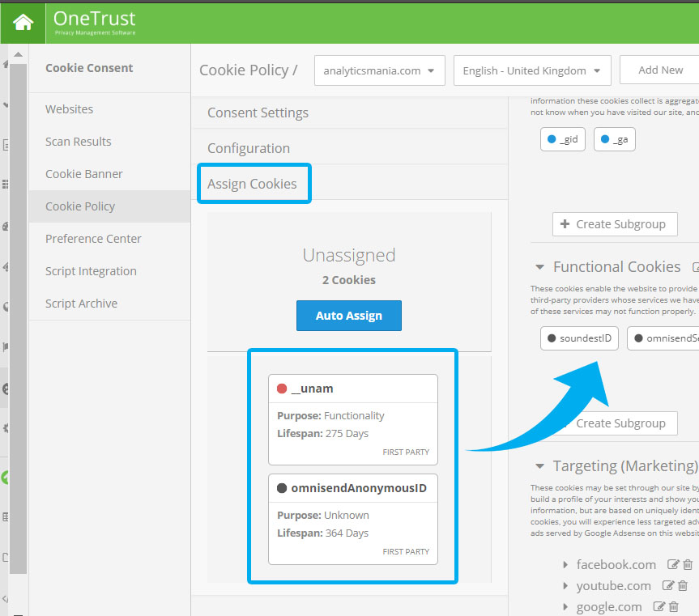The image size is (699, 616).
Task: Go to Preference Center in sidebar
Action: click(93, 239)
